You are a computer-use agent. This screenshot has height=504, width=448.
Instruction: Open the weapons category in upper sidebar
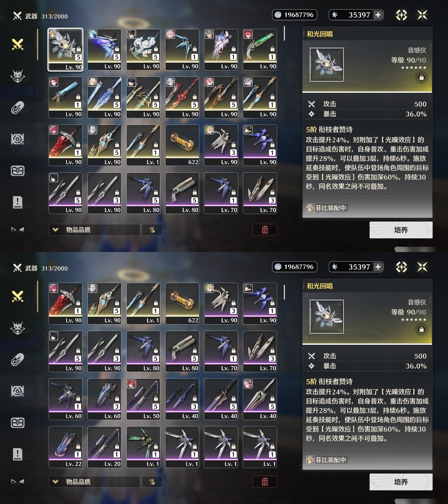[x=17, y=44]
